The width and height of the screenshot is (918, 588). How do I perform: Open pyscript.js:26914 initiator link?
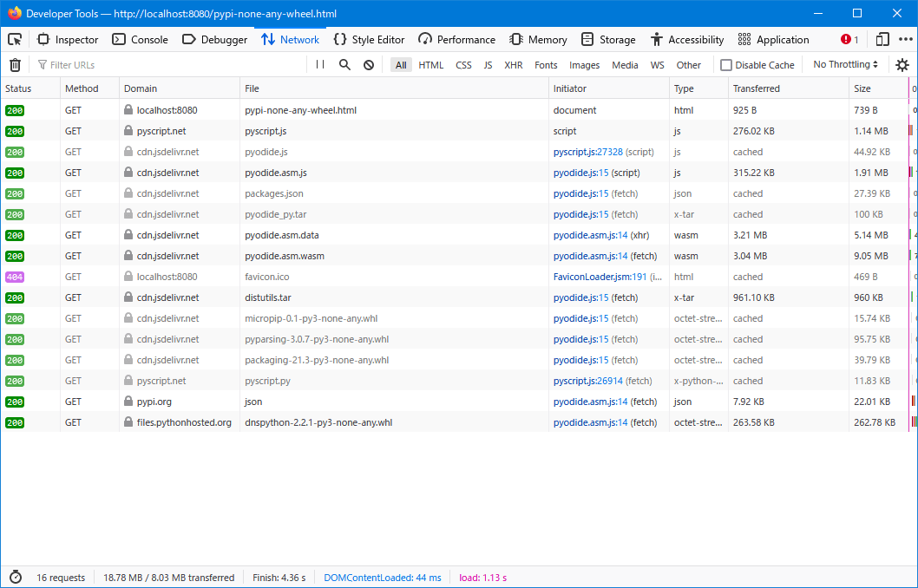tap(587, 381)
